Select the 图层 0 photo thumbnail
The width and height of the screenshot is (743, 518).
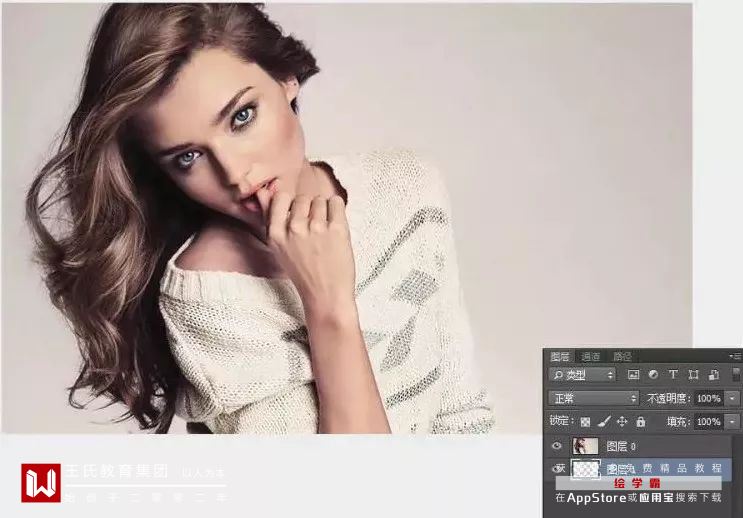pyautogui.click(x=585, y=446)
